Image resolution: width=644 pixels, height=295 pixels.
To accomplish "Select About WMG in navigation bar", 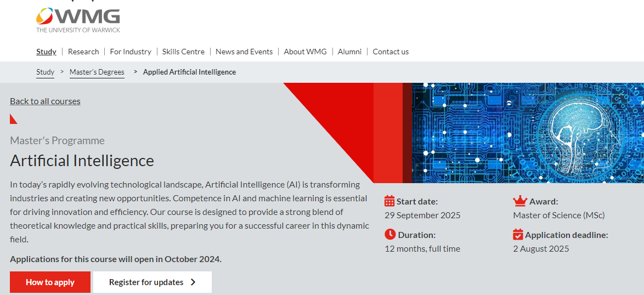I will pos(305,52).
